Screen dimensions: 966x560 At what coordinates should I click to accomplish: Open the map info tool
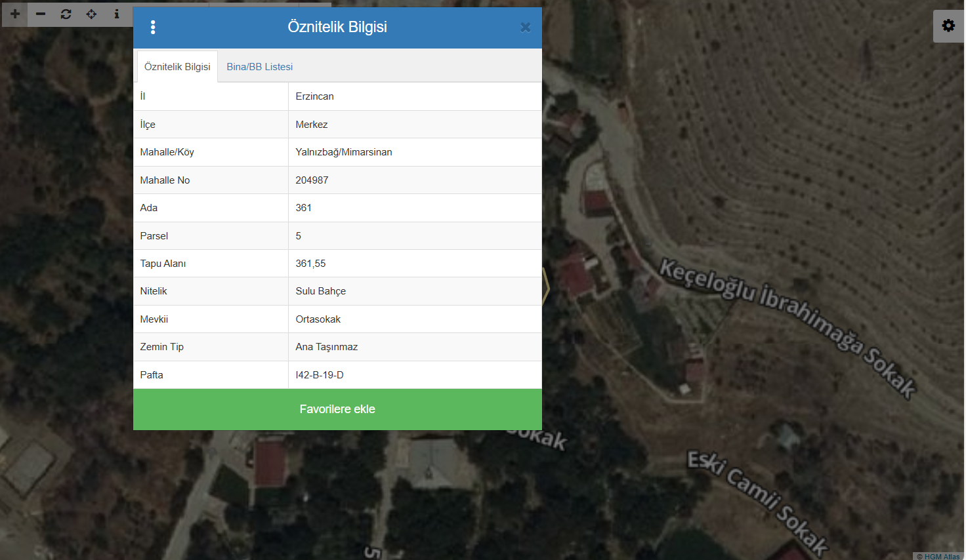coord(117,14)
